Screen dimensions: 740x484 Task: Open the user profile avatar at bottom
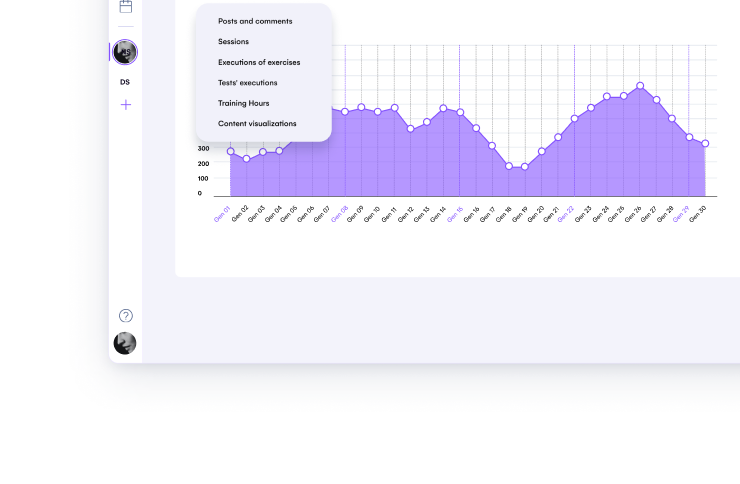click(x=125, y=343)
